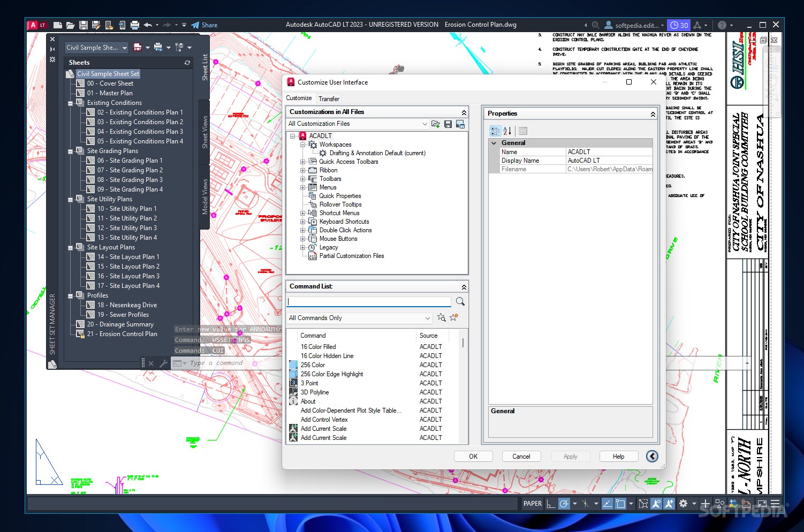The image size is (804, 532).
Task: Click the Clean Screen icon in status bar
Action: (x=762, y=504)
